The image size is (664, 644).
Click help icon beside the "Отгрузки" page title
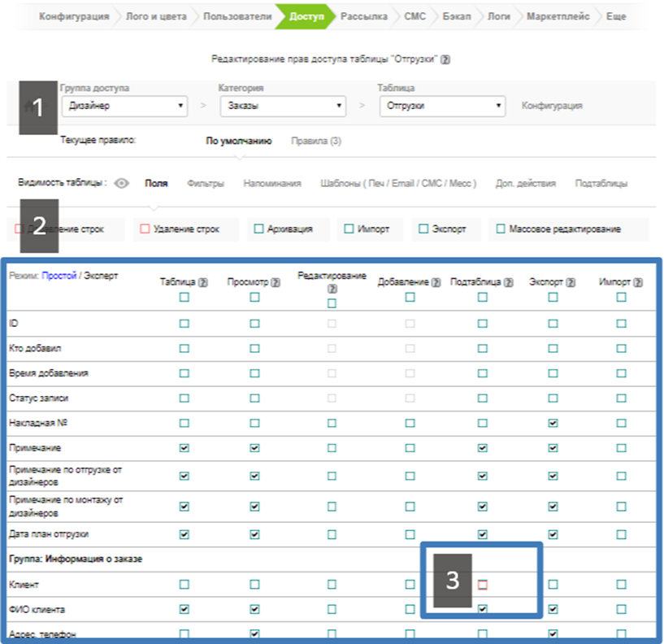coord(445,59)
